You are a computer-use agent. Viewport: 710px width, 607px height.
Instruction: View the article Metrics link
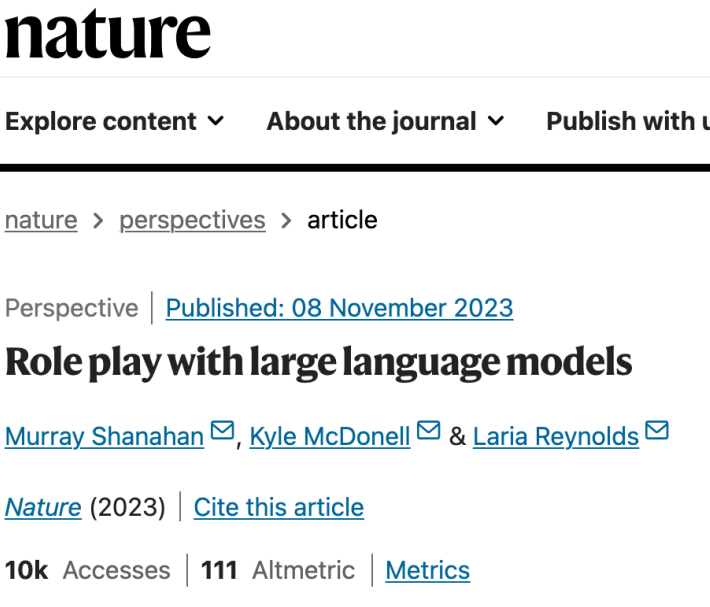point(427,570)
